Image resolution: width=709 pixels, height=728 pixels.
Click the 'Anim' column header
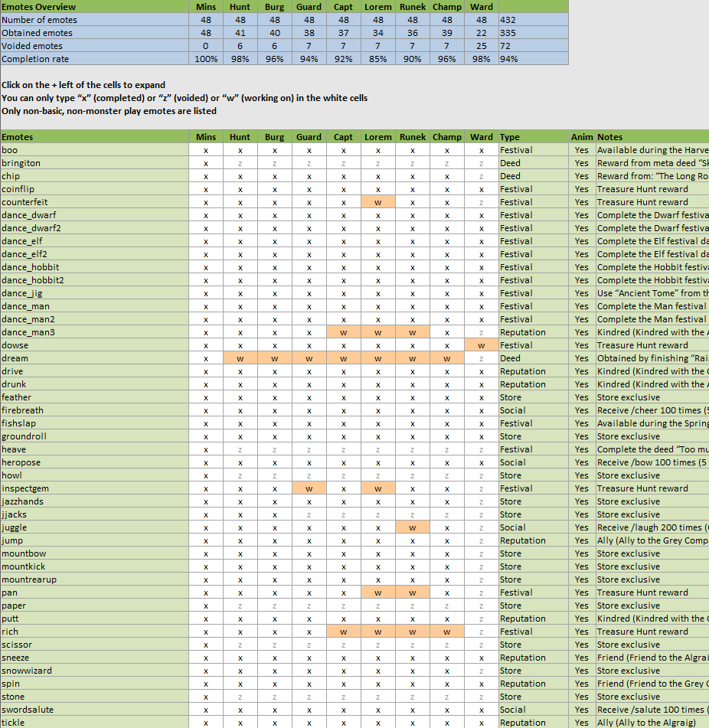pyautogui.click(x=582, y=136)
